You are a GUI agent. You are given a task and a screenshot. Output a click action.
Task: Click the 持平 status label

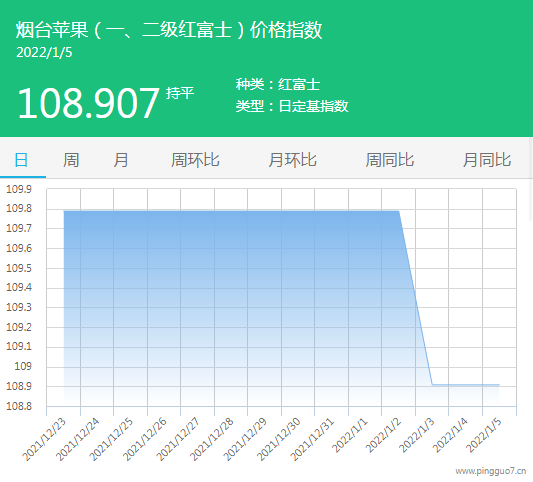(x=180, y=93)
